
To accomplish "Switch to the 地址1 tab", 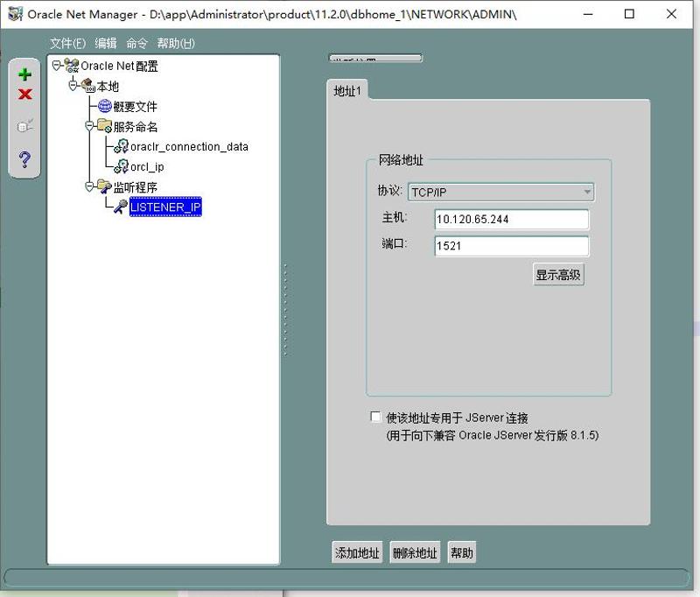I will [347, 91].
